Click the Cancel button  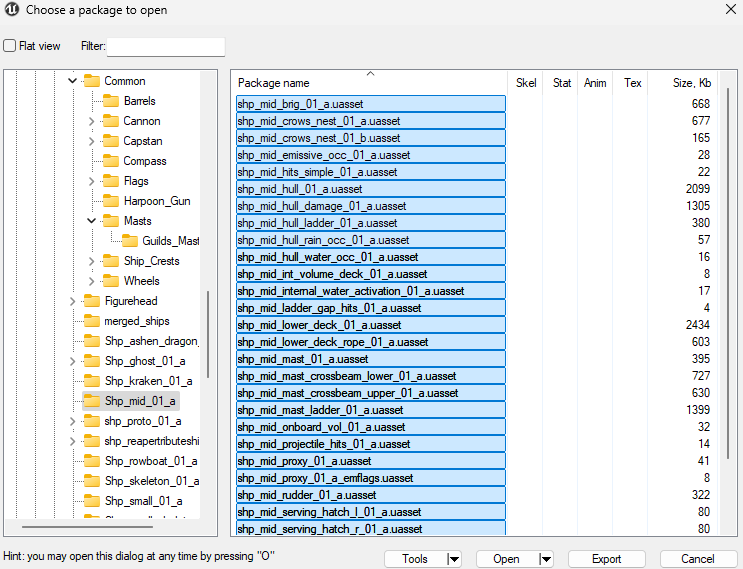(x=698, y=559)
